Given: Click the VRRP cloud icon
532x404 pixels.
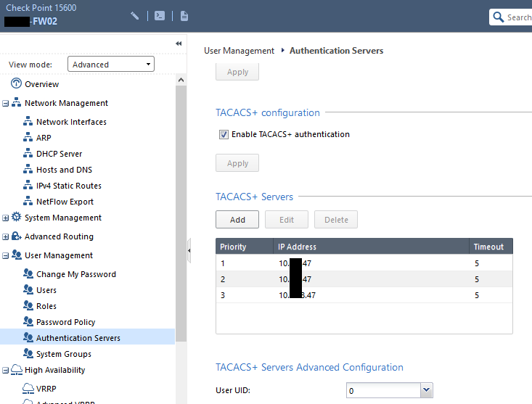Looking at the screenshot, I should point(28,389).
